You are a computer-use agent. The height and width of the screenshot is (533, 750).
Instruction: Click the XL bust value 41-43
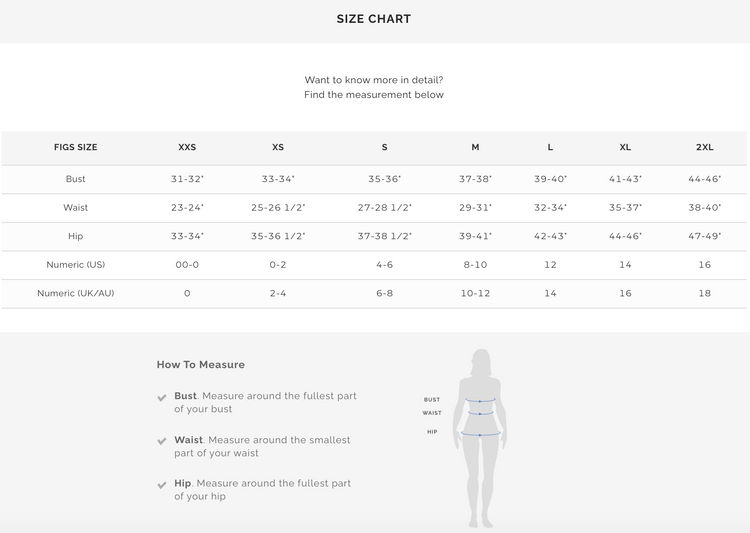pos(626,179)
